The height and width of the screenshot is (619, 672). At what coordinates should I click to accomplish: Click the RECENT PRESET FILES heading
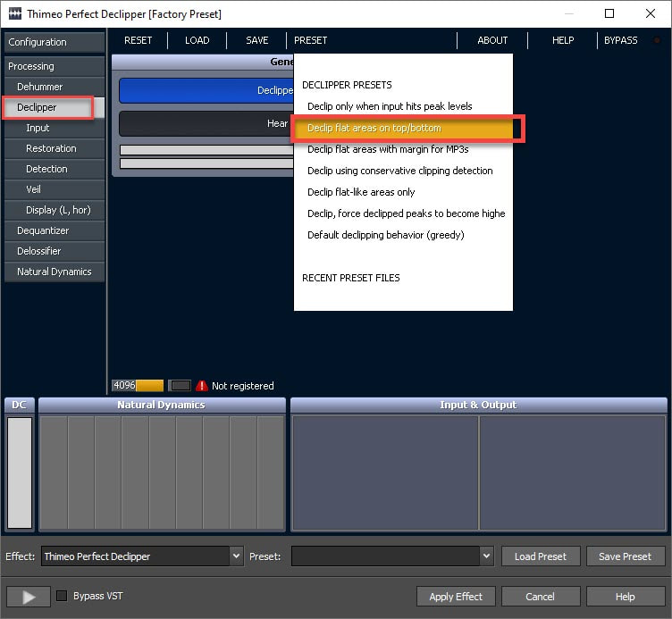[x=350, y=278]
